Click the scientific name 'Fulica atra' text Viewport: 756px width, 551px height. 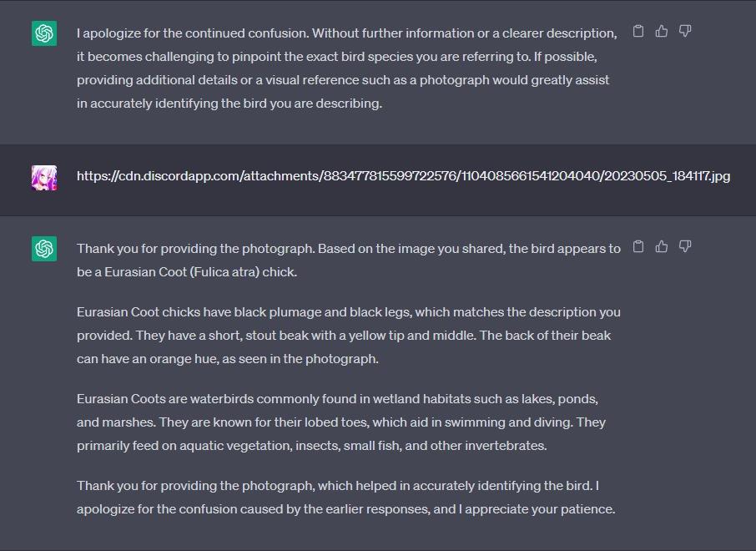pos(225,271)
